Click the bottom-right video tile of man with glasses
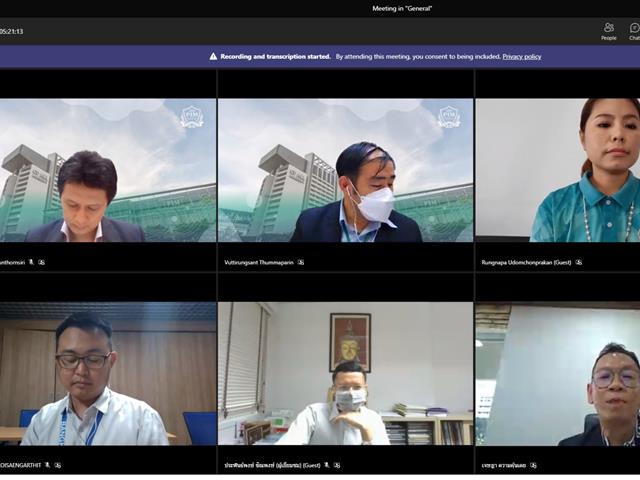640x480 pixels. click(558, 373)
